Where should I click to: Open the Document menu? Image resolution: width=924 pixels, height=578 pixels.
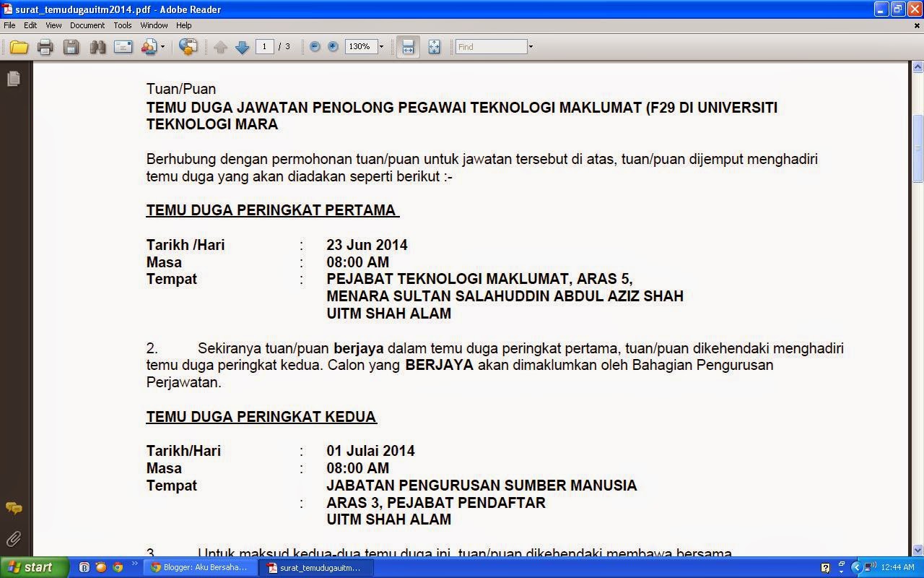[87, 25]
